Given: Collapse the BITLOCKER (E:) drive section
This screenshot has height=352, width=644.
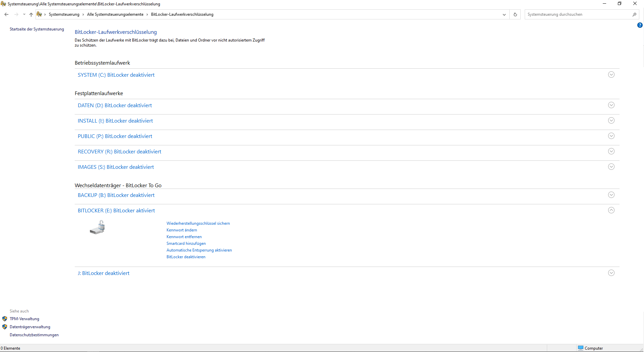Looking at the screenshot, I should [611, 210].
